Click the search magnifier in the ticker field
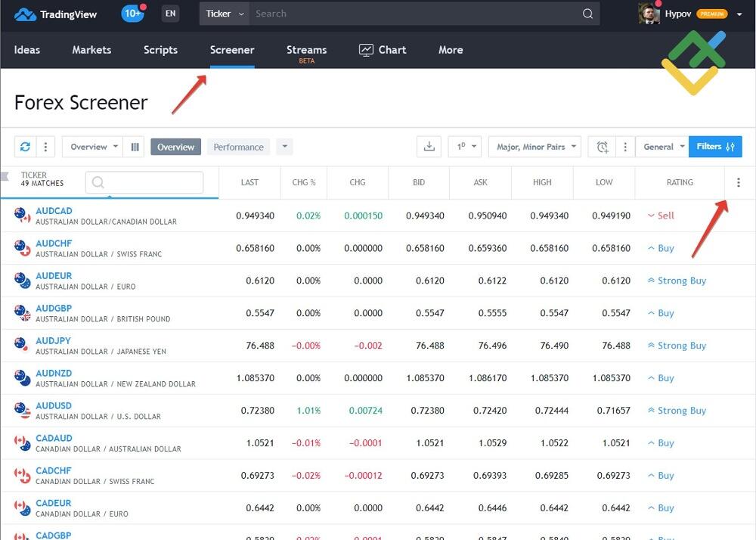This screenshot has height=540, width=756. click(98, 182)
